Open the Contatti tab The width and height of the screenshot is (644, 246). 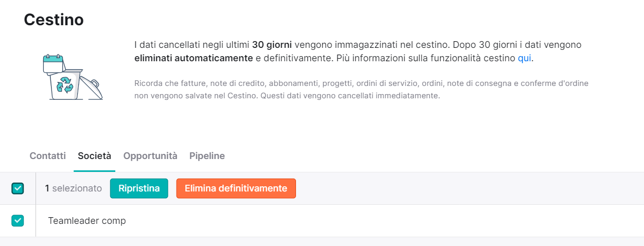48,156
